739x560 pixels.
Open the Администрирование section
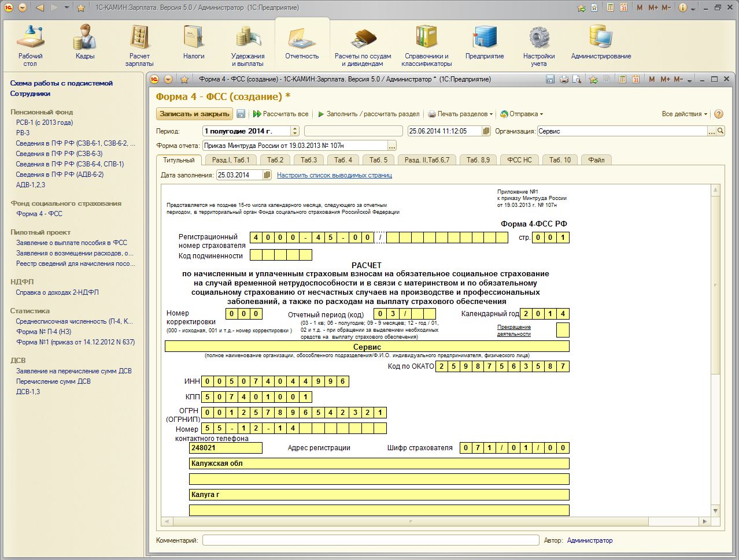click(601, 42)
